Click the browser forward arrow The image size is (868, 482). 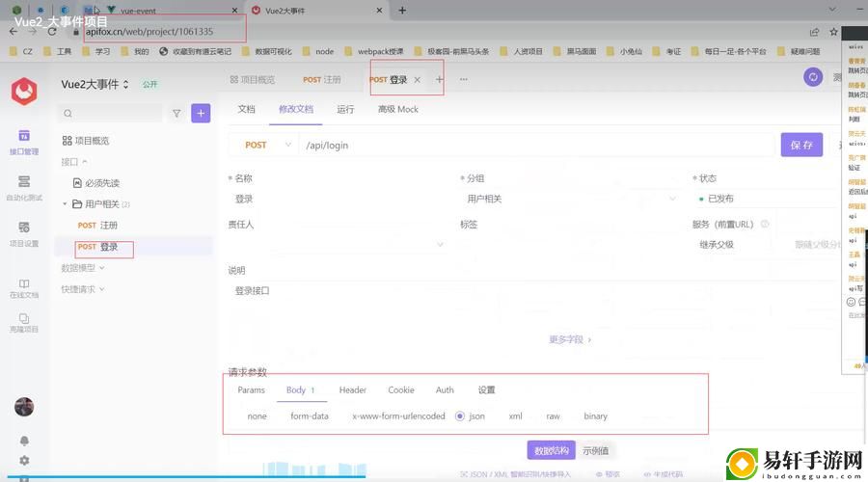(x=33, y=32)
